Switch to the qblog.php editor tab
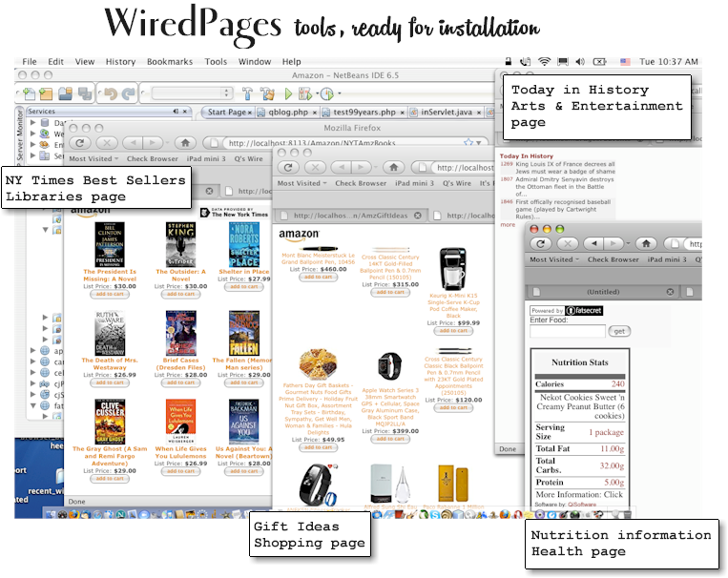The width and height of the screenshot is (728, 578). tap(287, 113)
